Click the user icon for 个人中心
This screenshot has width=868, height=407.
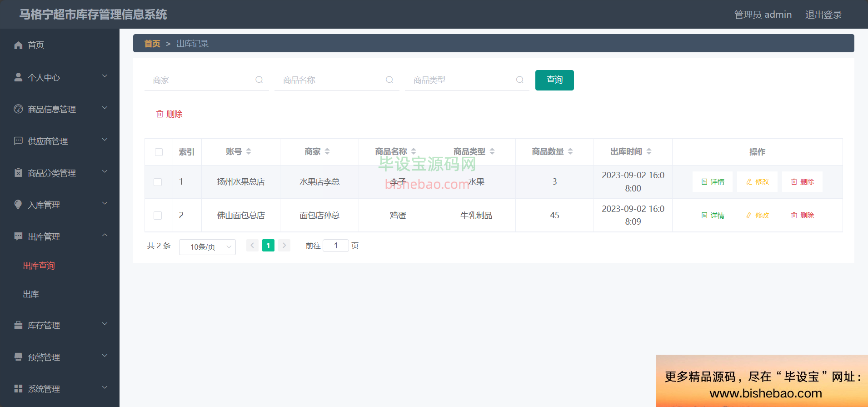(x=18, y=77)
